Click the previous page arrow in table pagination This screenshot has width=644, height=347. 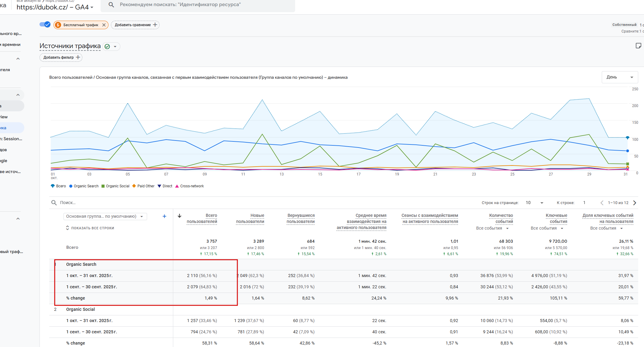(x=602, y=203)
